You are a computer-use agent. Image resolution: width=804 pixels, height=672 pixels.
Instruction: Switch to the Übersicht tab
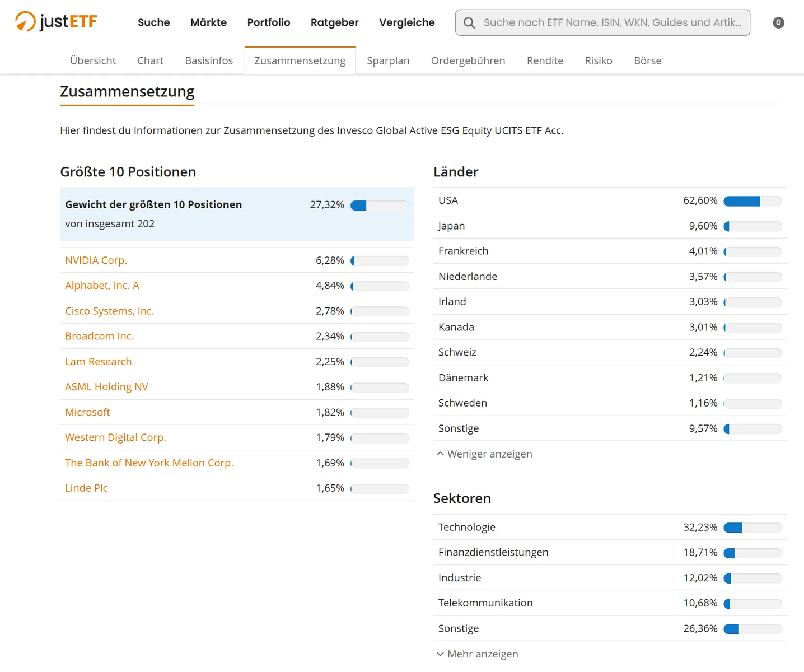93,60
